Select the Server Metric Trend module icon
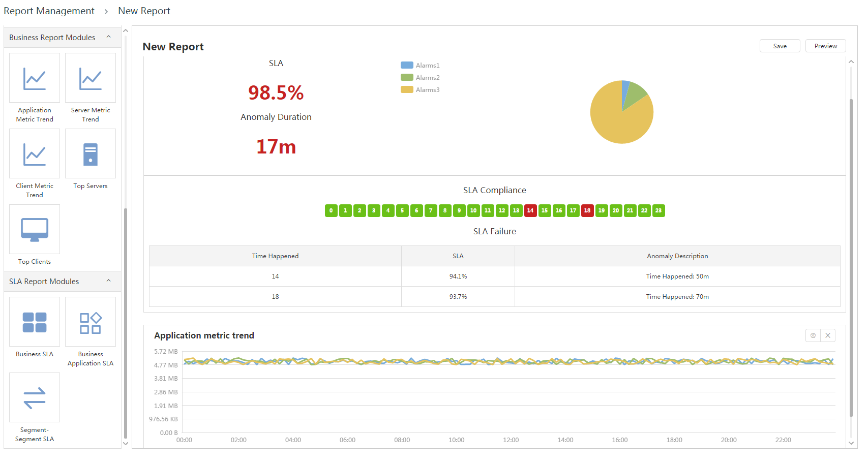The height and width of the screenshot is (464, 868). point(91,78)
